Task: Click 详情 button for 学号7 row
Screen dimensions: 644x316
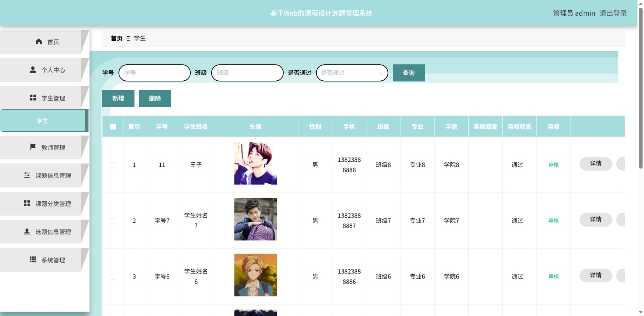Action: pyautogui.click(x=596, y=219)
